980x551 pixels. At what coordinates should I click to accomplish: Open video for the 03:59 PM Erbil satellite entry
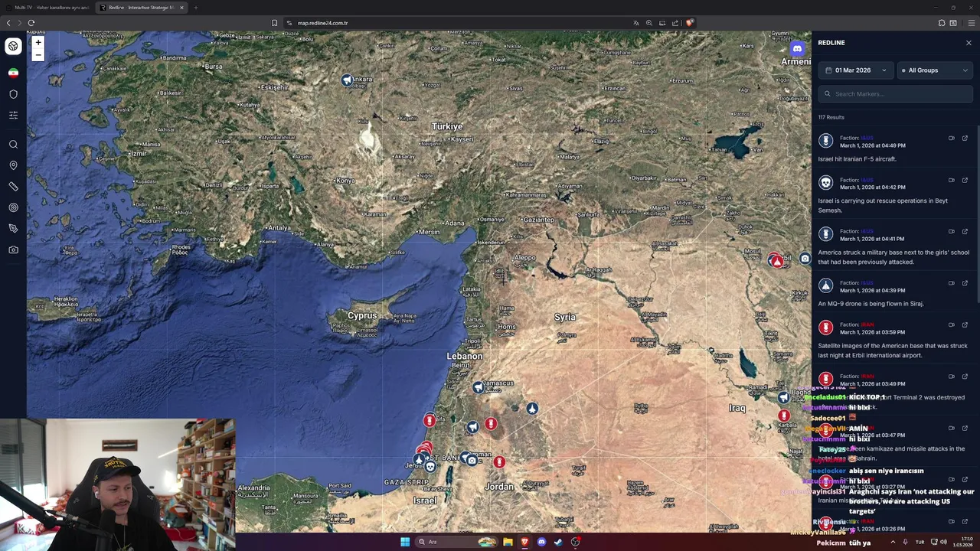click(x=952, y=325)
